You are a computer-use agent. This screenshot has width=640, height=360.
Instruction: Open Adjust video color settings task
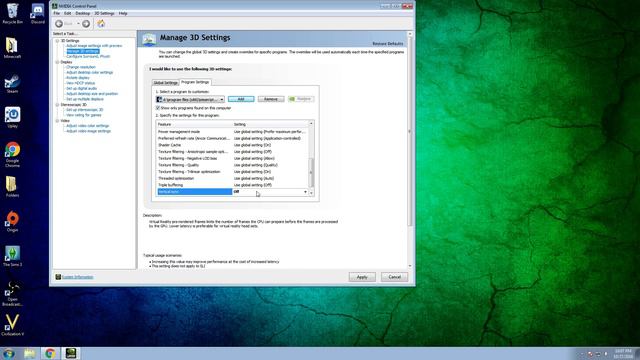(87, 126)
